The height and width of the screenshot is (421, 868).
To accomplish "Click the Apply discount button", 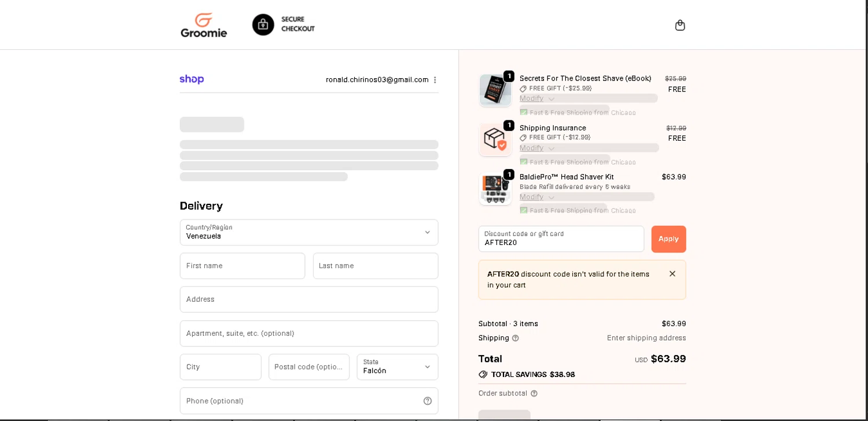I will click(x=668, y=239).
